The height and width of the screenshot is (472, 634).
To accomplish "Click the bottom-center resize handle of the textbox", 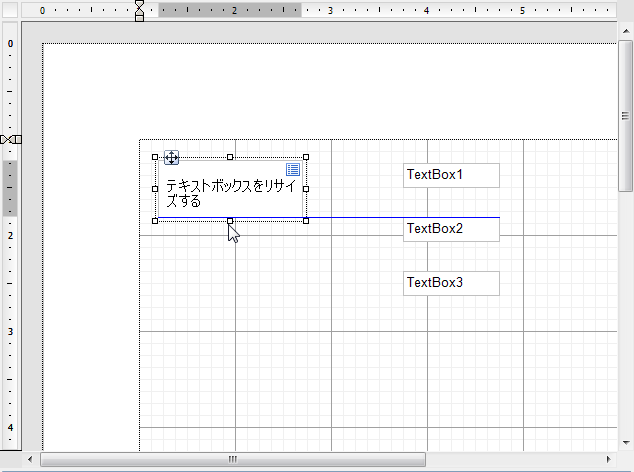I will pos(230,220).
